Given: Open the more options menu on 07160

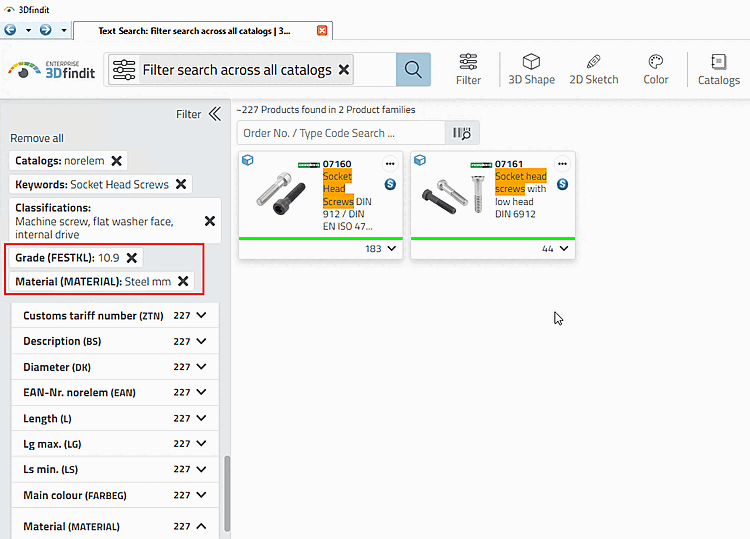Looking at the screenshot, I should [x=390, y=164].
